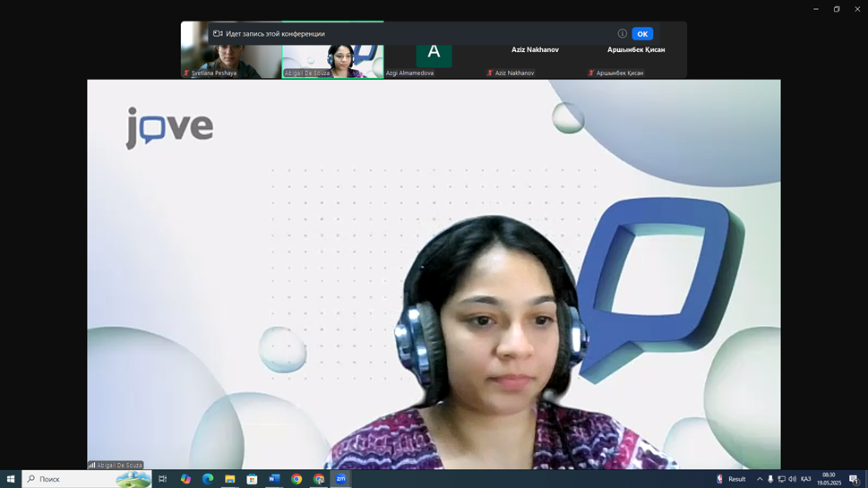Open the NBA Result news widget

(x=731, y=479)
